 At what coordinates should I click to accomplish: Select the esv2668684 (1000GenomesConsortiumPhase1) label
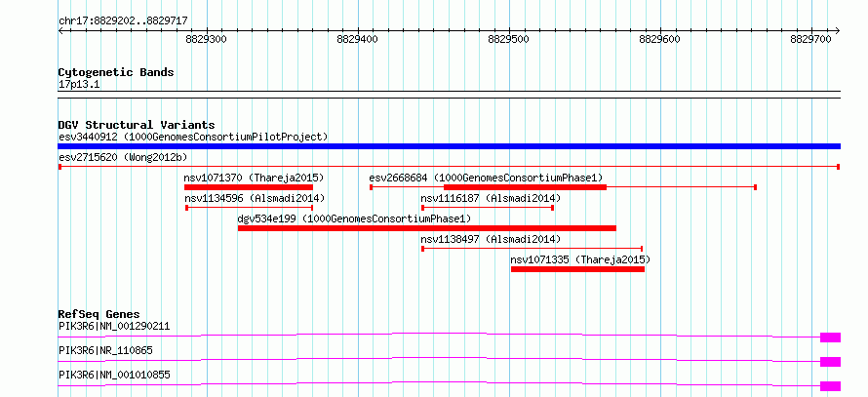click(486, 178)
